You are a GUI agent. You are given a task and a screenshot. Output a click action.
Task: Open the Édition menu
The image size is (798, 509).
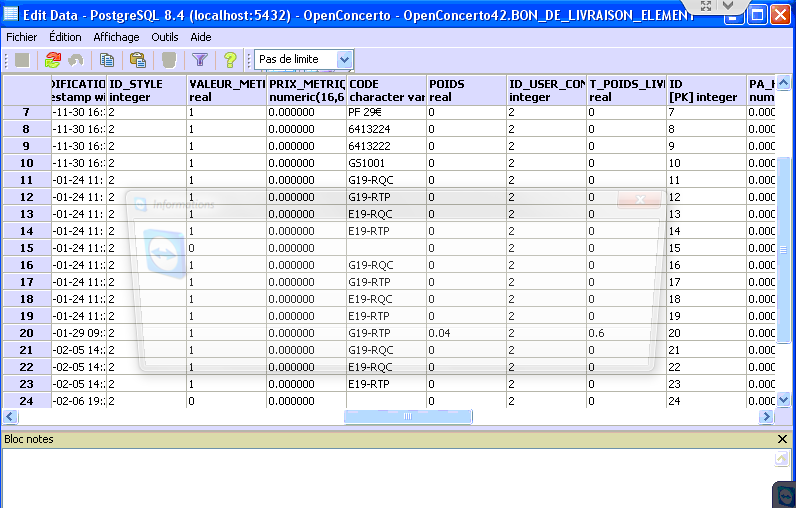tap(65, 37)
